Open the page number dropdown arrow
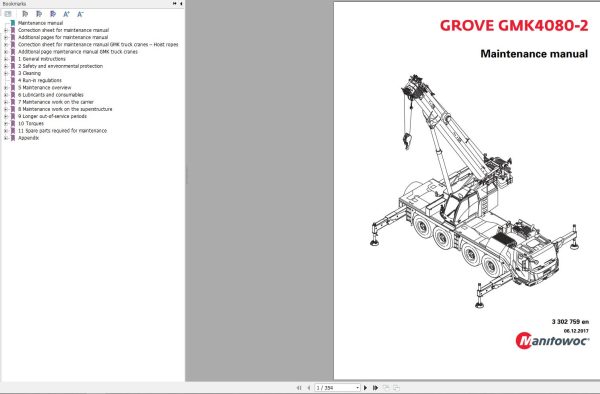Viewport: 600px width, 394px height. (x=357, y=388)
